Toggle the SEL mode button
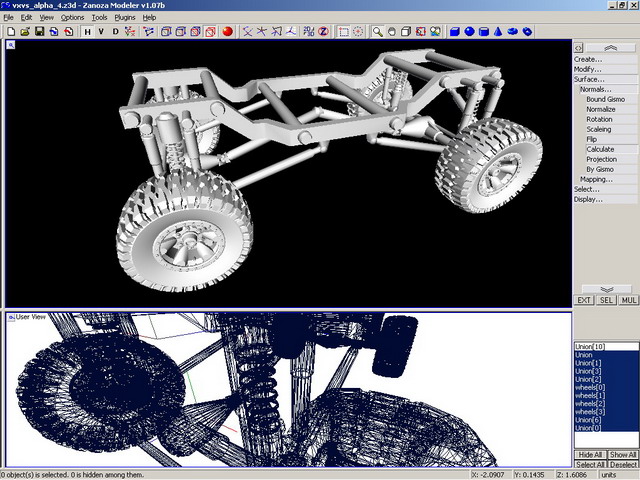The width and height of the screenshot is (640, 480). (607, 300)
